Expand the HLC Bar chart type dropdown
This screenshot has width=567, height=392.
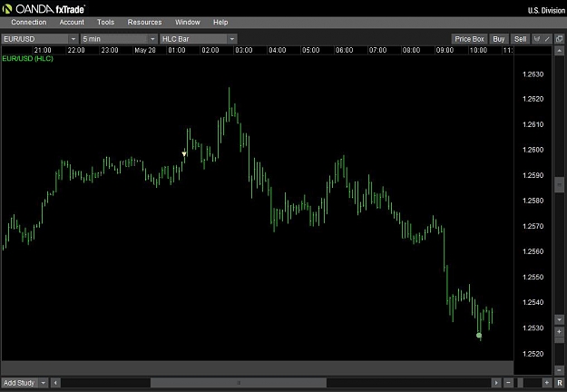click(232, 39)
